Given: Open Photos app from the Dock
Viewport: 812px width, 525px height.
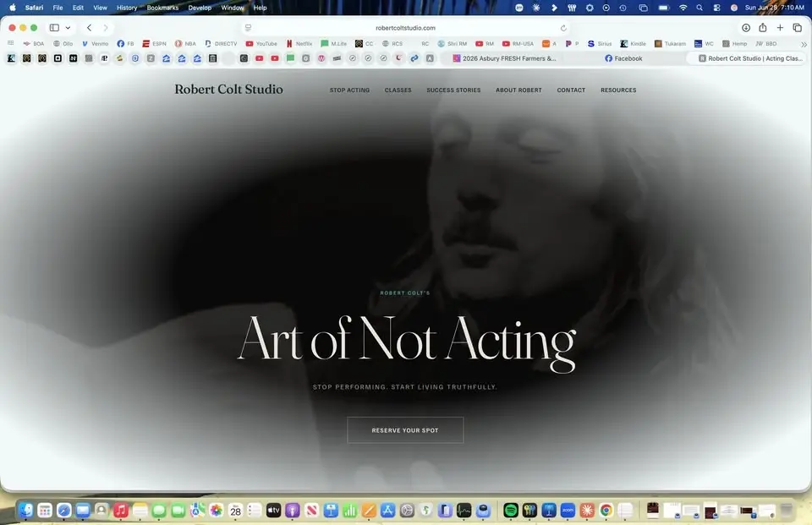Looking at the screenshot, I should 217,511.
